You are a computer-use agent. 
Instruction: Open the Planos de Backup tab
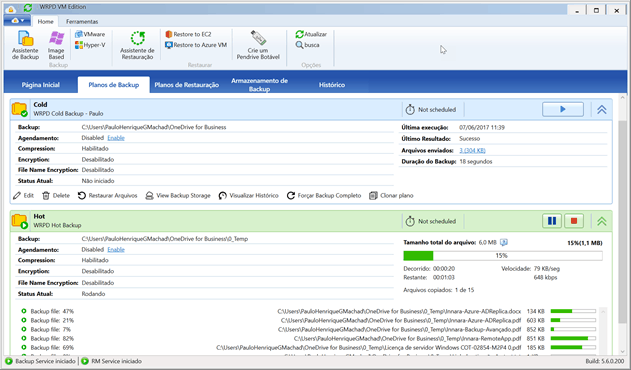[x=114, y=85]
